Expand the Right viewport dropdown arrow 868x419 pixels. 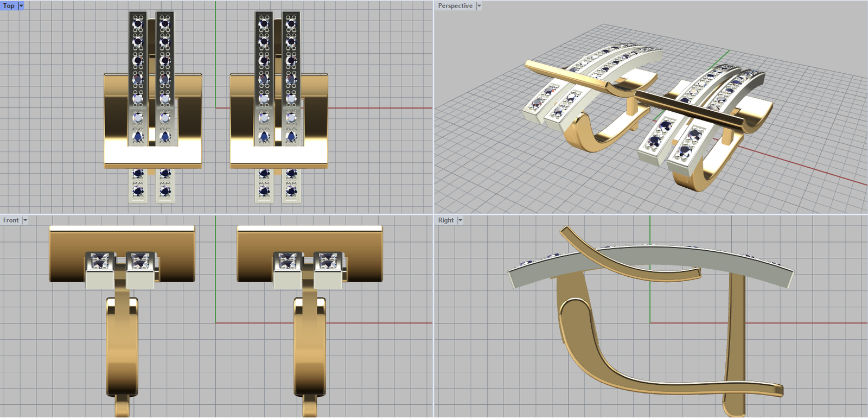[x=460, y=220]
